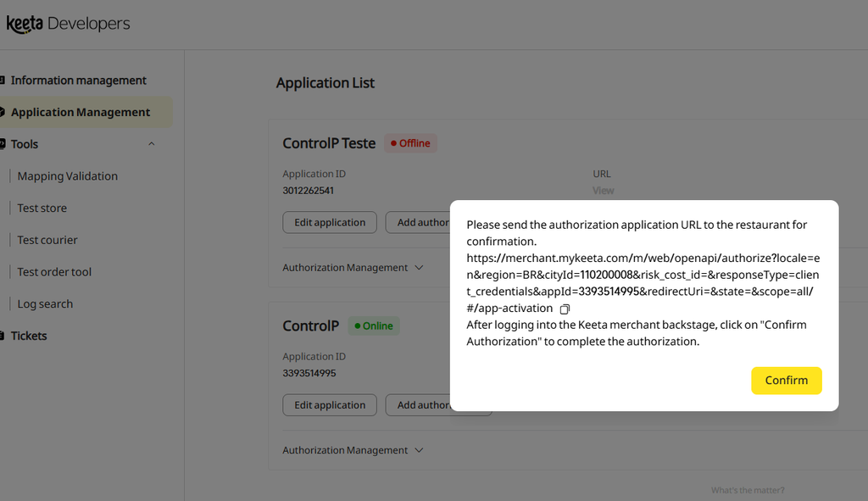
Task: Select Application Management in the sidebar
Action: click(81, 112)
